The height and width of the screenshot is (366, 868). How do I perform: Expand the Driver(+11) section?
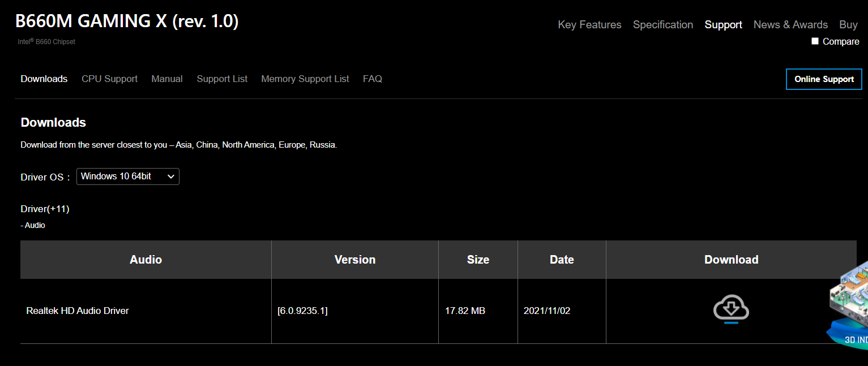point(45,209)
